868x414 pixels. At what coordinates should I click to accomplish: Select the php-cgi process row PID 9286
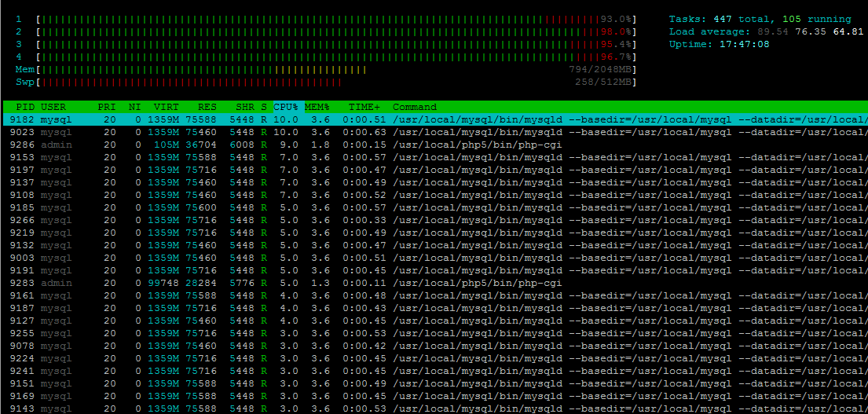[x=435, y=145]
